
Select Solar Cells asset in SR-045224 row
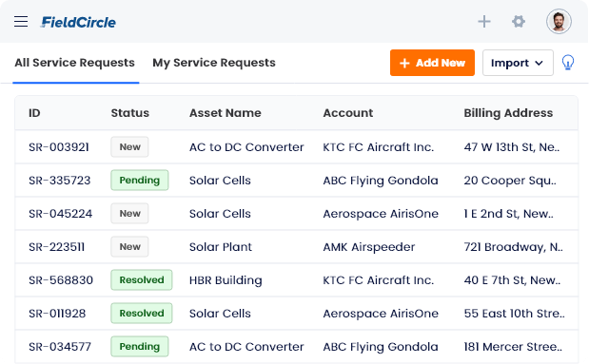(x=220, y=214)
